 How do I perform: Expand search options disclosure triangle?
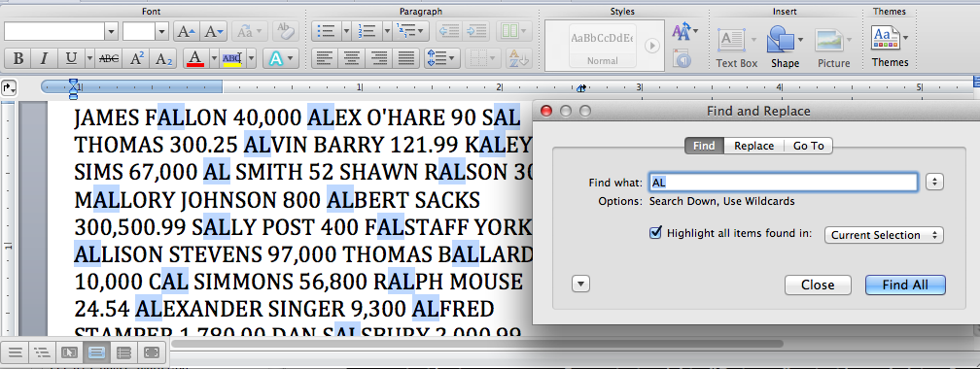[x=580, y=285]
